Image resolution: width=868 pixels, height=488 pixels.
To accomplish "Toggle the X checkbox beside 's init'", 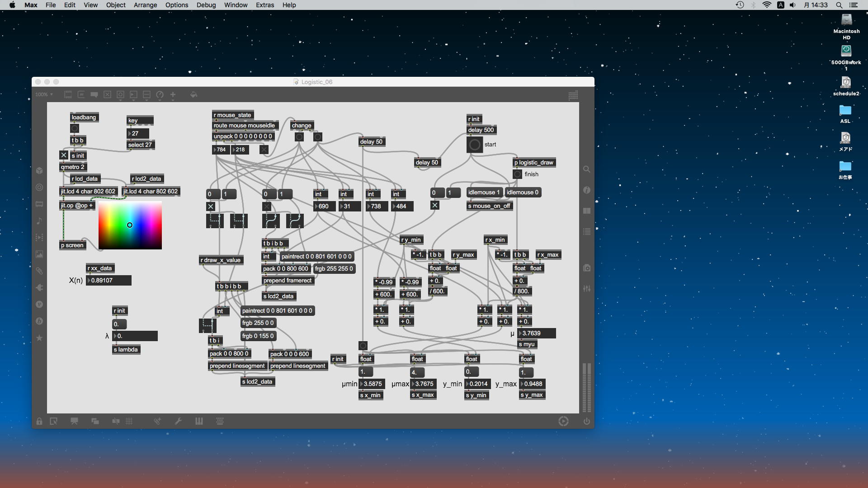I will [64, 155].
